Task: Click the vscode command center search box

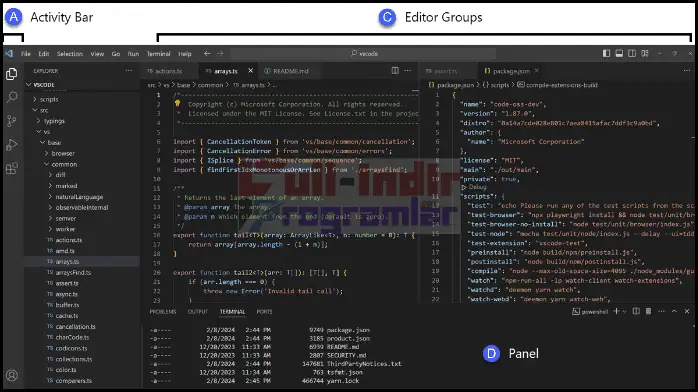Action: 363,53
